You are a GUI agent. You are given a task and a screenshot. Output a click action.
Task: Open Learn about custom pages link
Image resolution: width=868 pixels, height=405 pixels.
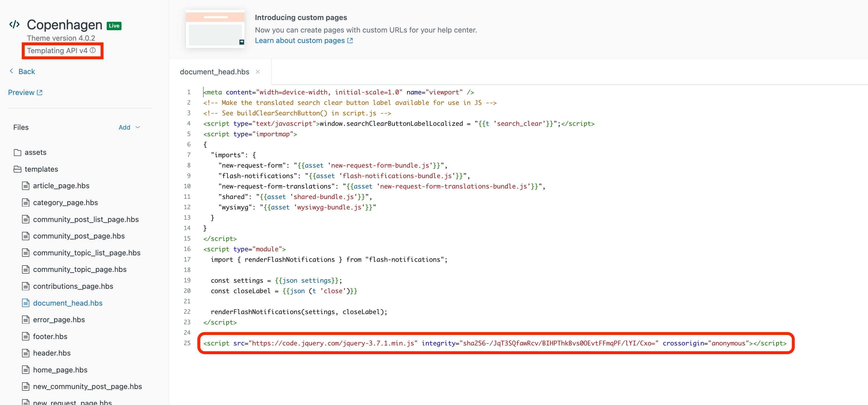point(299,41)
